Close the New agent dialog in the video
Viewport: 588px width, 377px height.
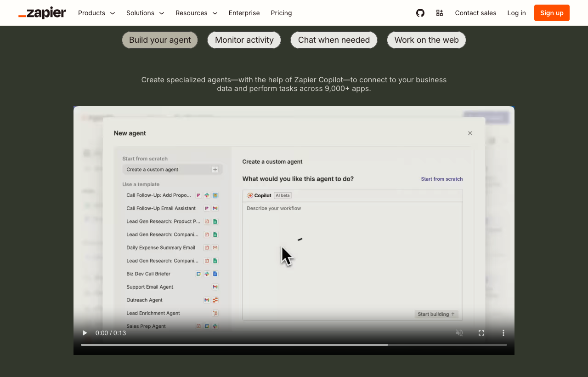pyautogui.click(x=470, y=133)
